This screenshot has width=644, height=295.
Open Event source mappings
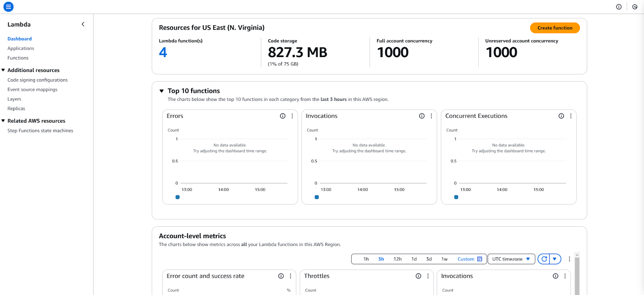point(32,90)
